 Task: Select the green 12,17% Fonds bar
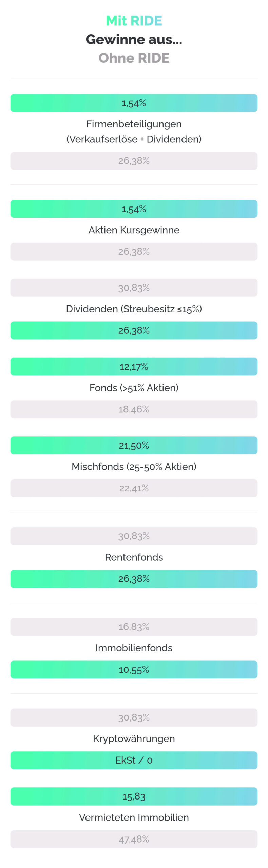134,367
